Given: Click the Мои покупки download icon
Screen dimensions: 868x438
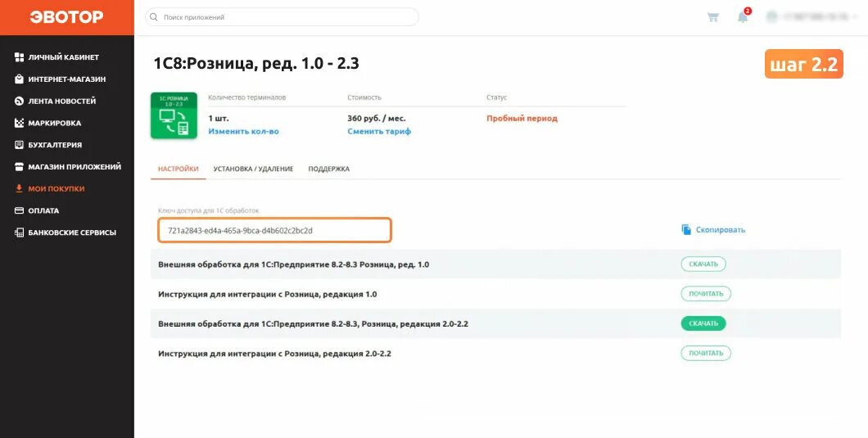Looking at the screenshot, I should 19,189.
